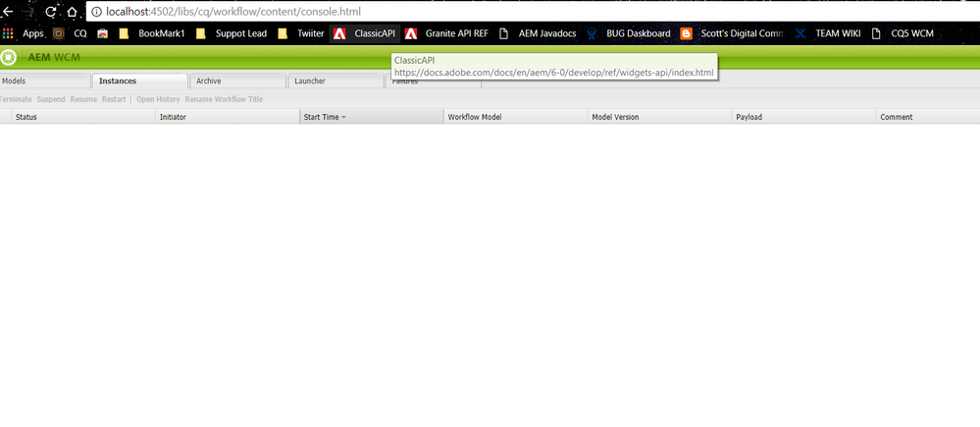Image resolution: width=980 pixels, height=427 pixels.
Task: Open the AEM Javadocs bookmark
Action: click(x=538, y=33)
